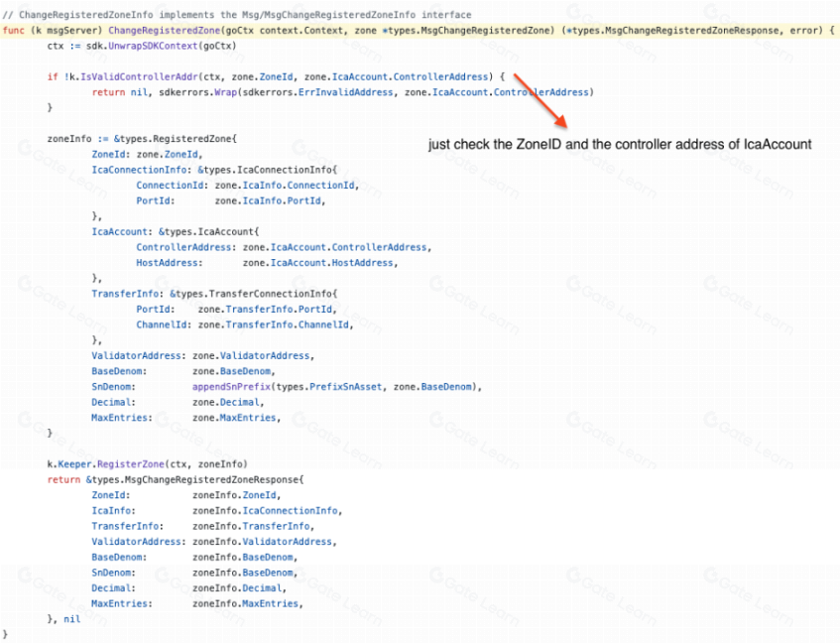The width and height of the screenshot is (840, 643).
Task: Click '&types.IcaConnectionInfo{' struct literal
Action: pos(268,170)
